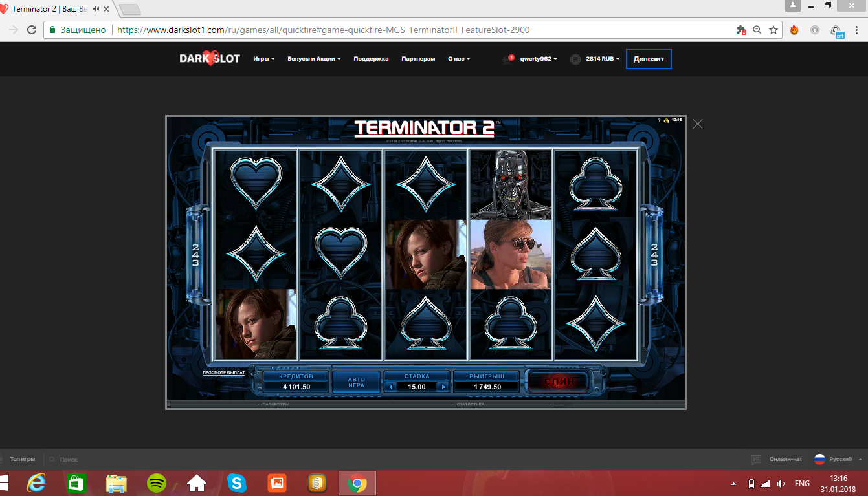868x496 pixels.
Task: Open the volume control in system tray
Action: tap(781, 484)
